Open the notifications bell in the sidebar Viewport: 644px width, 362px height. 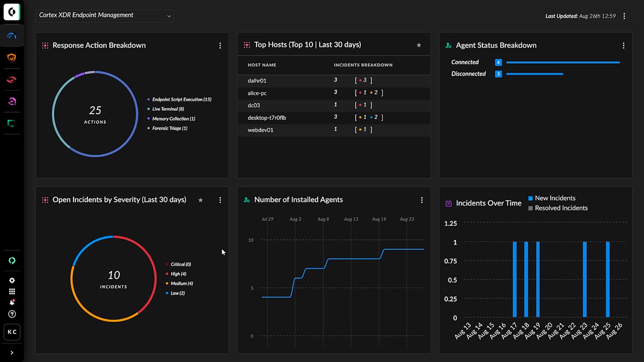(12, 302)
